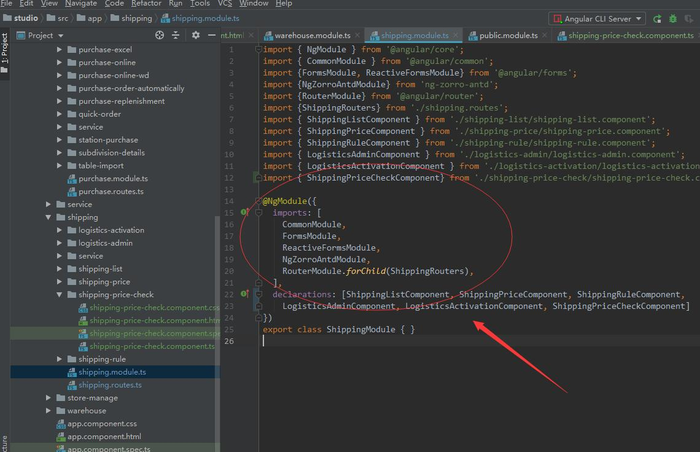The width and height of the screenshot is (700, 452).
Task: Open the Edit menu
Action: (26, 4)
